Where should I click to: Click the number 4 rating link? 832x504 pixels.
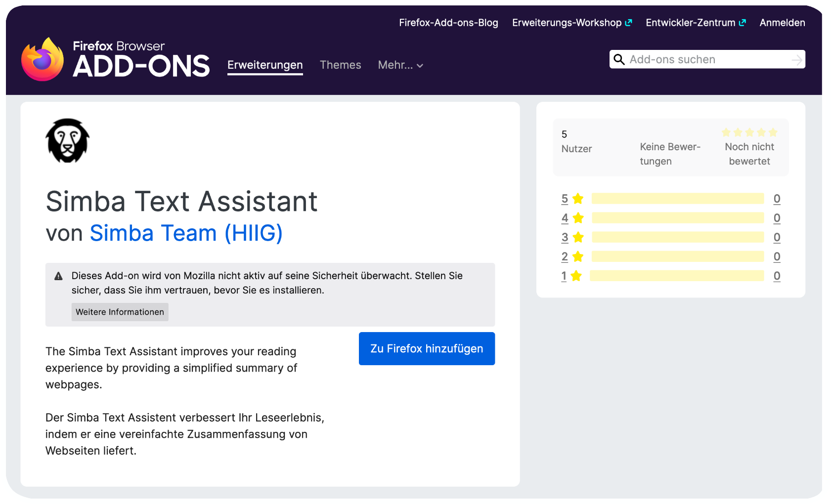(565, 218)
